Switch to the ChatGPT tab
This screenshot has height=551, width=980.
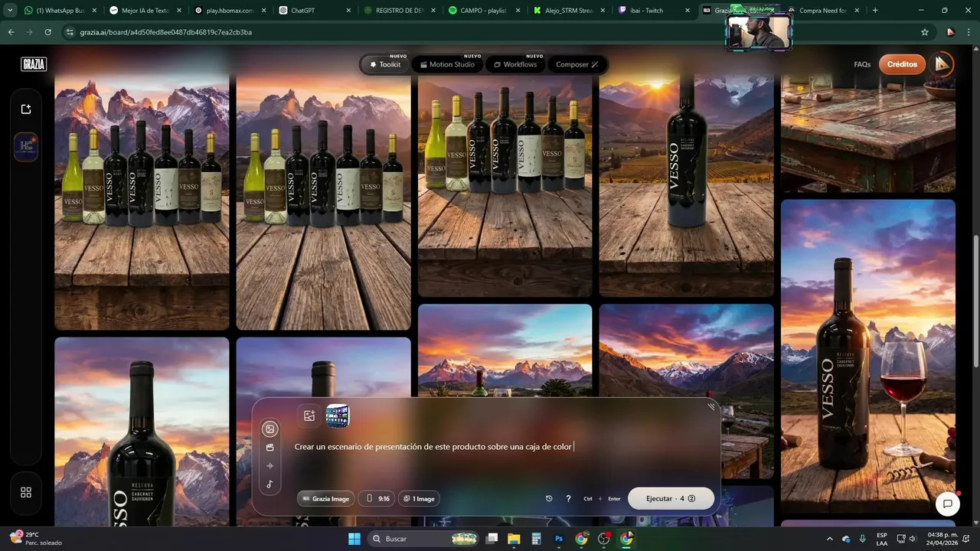pos(314,11)
